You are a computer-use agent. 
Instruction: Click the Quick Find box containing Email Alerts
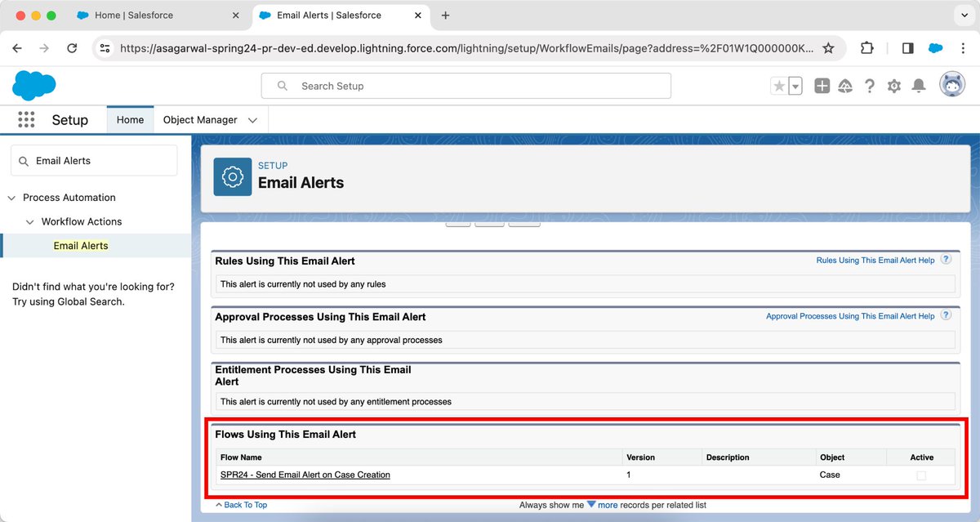click(94, 161)
